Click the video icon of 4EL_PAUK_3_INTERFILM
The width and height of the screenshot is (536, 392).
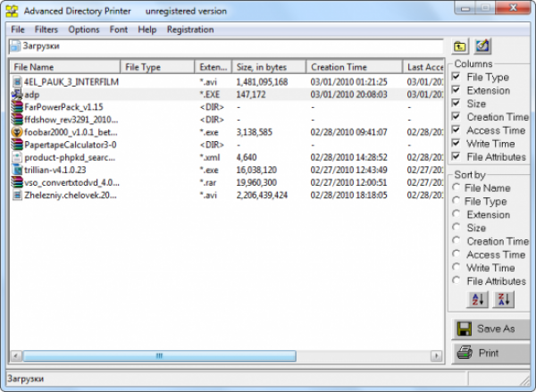click(x=17, y=81)
